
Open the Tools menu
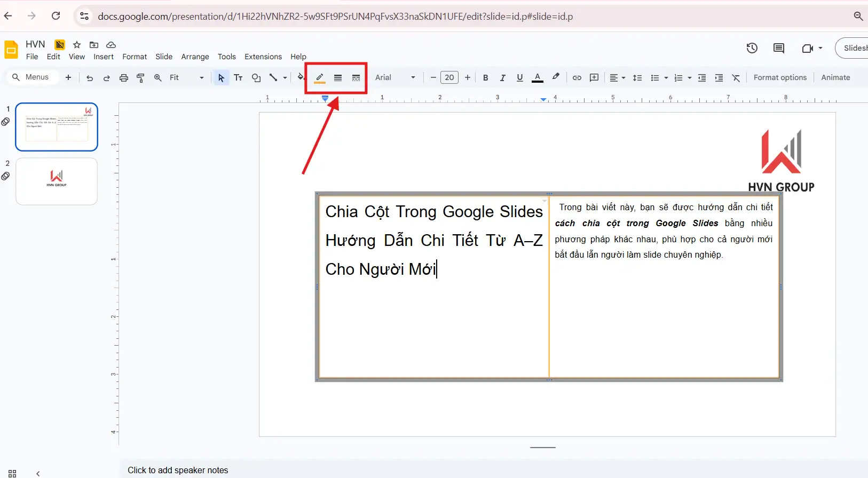tap(227, 57)
